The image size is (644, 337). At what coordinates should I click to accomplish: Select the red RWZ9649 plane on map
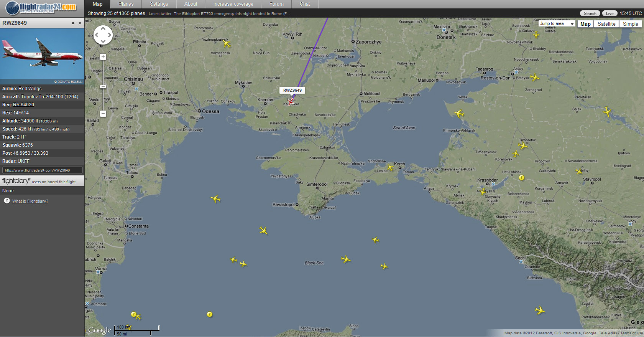point(291,102)
